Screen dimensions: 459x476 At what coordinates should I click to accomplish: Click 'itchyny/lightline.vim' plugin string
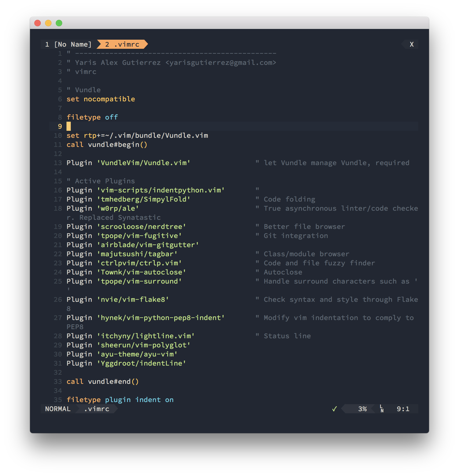[x=146, y=336]
